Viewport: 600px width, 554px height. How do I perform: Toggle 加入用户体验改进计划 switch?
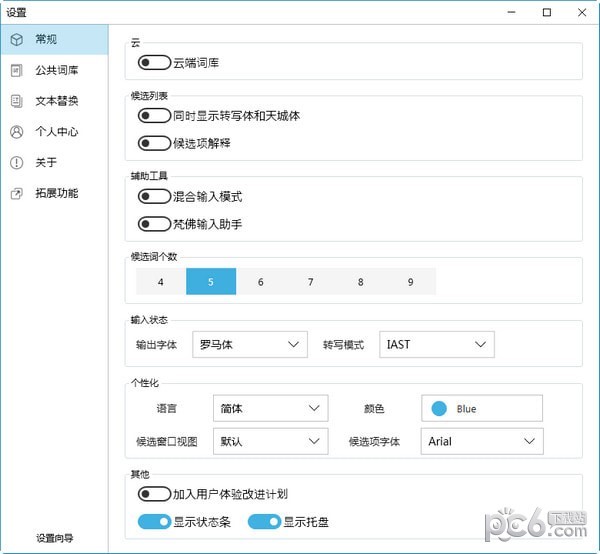pyautogui.click(x=154, y=494)
